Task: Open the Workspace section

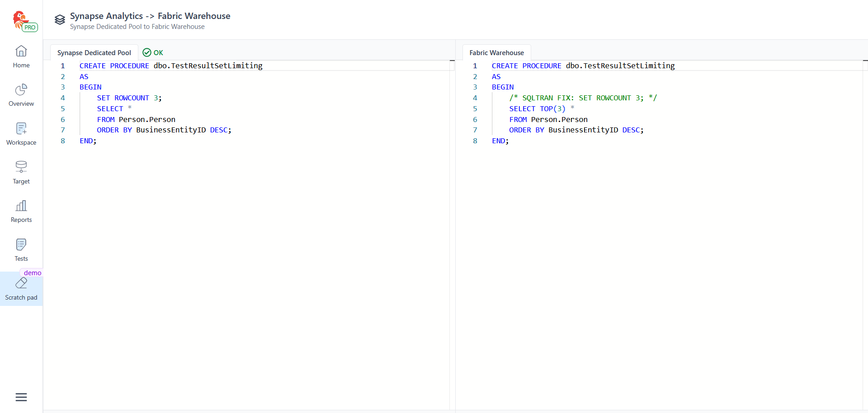Action: [x=21, y=134]
